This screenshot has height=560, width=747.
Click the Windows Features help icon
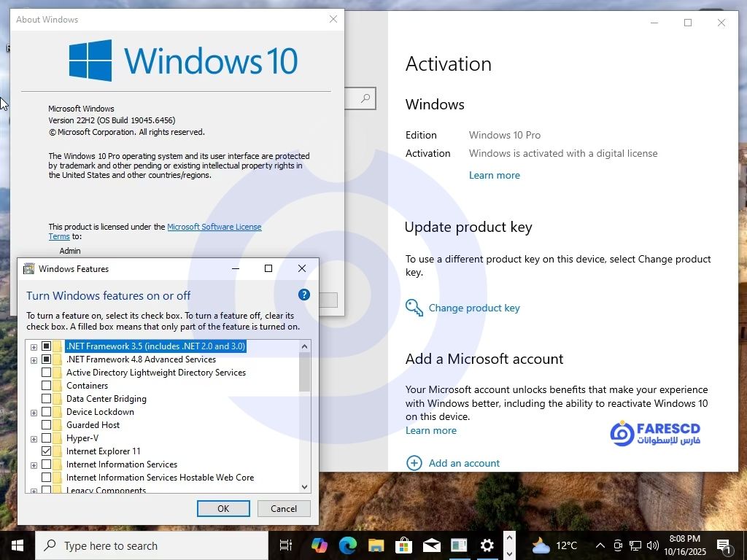pyautogui.click(x=304, y=295)
